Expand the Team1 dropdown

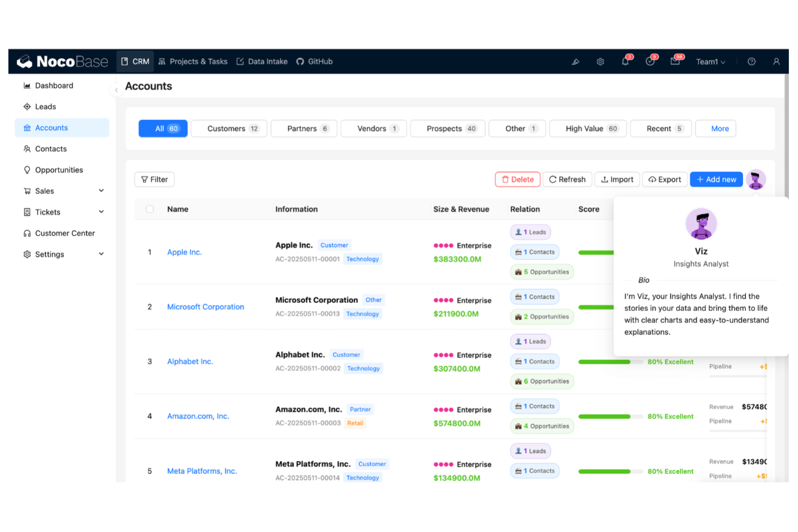coord(710,61)
